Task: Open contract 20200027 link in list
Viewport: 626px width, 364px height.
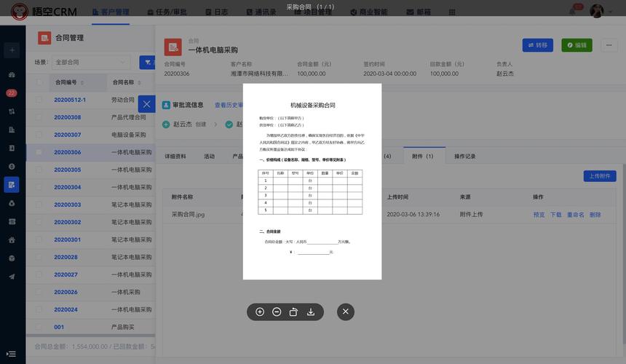Action: (x=66, y=274)
